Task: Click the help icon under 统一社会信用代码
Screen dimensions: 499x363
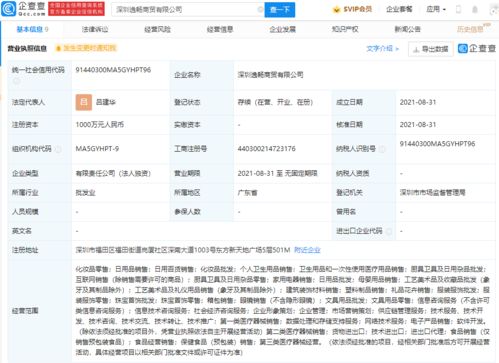Action: click(16, 81)
